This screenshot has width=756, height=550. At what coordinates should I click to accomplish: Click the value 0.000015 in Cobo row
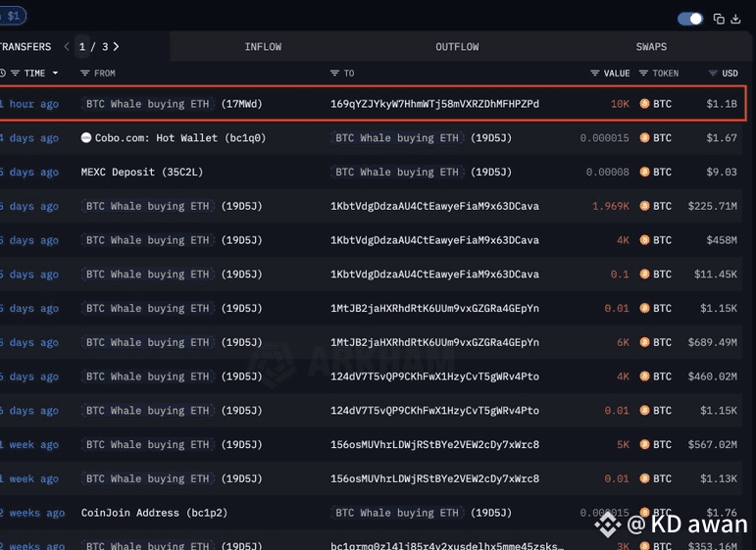605,138
